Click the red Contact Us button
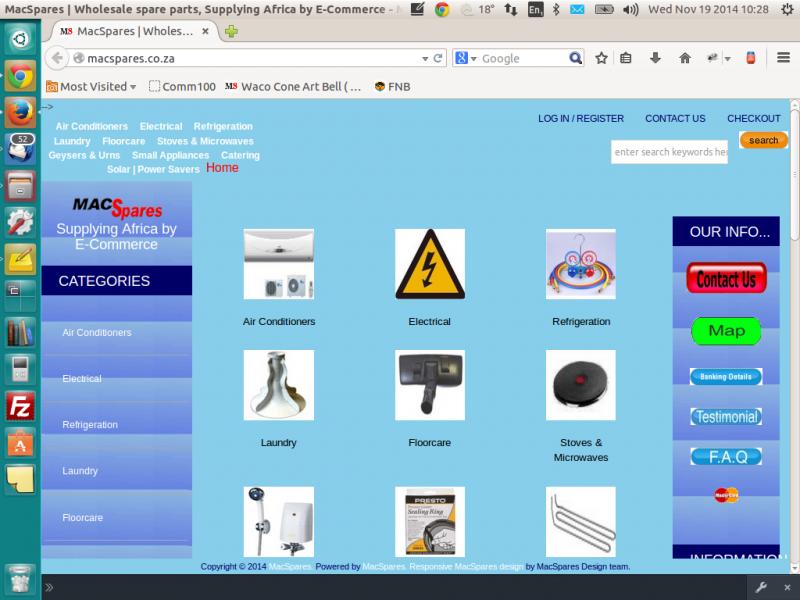 click(x=726, y=279)
